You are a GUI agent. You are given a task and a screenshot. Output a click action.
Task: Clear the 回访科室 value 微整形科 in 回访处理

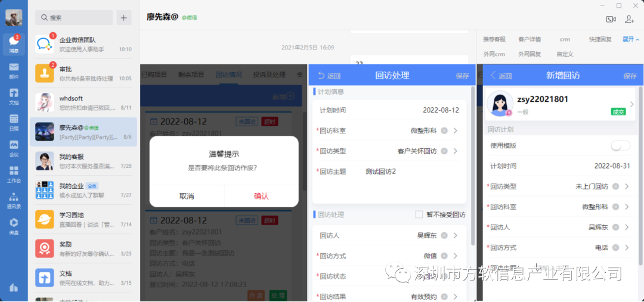(x=444, y=131)
